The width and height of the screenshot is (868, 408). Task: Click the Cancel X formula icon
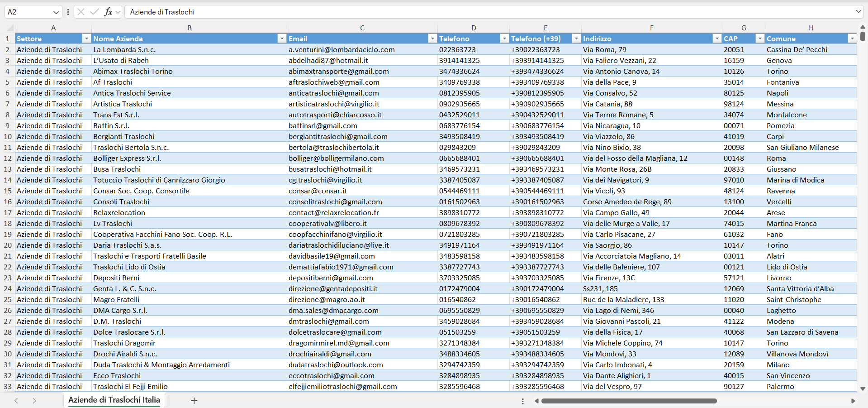[x=81, y=12]
